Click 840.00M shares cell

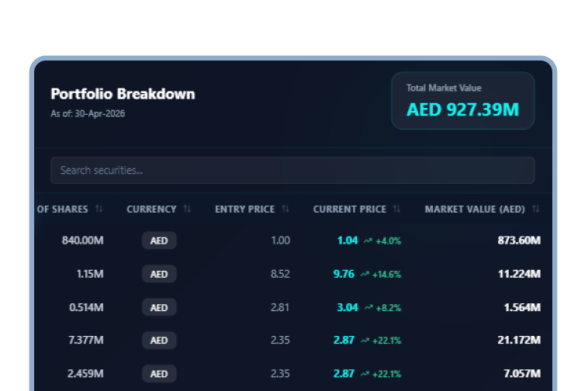[82, 240]
